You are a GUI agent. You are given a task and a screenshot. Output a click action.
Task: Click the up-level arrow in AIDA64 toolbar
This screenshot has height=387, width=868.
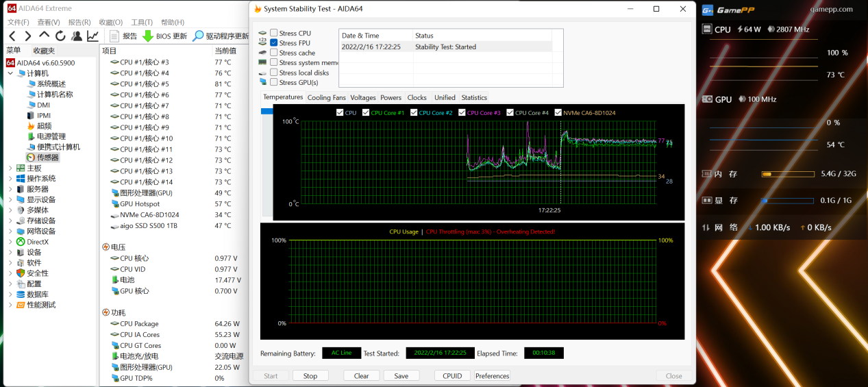[x=44, y=36]
